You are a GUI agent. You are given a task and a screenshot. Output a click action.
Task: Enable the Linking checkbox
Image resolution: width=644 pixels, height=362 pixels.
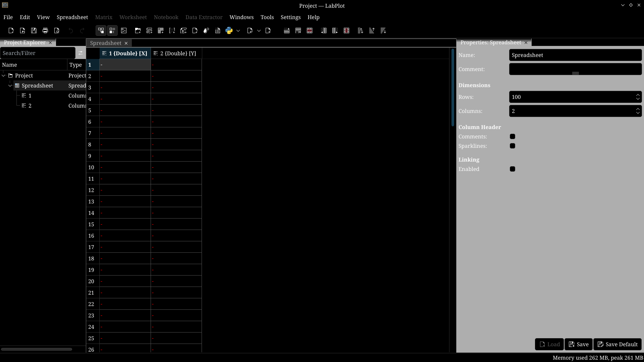pyautogui.click(x=512, y=169)
